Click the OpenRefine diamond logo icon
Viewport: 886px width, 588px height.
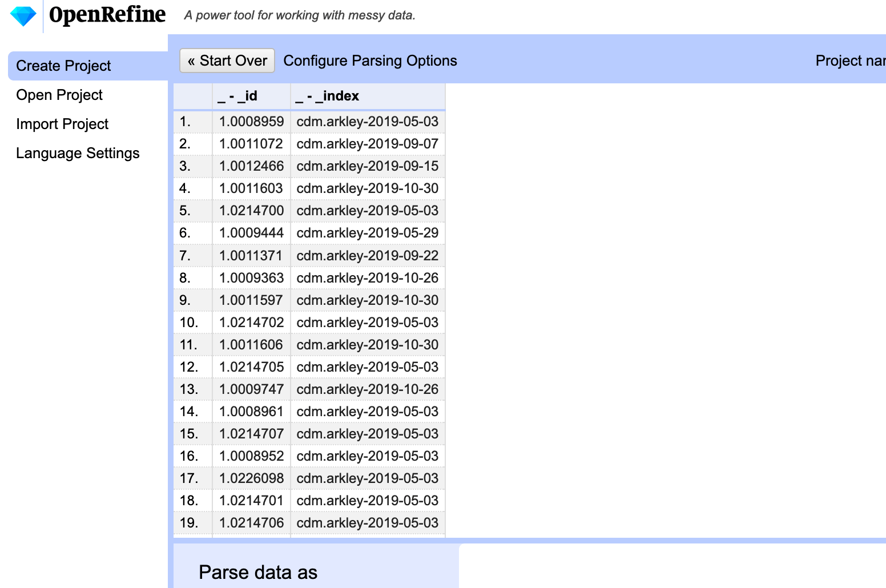pyautogui.click(x=23, y=16)
